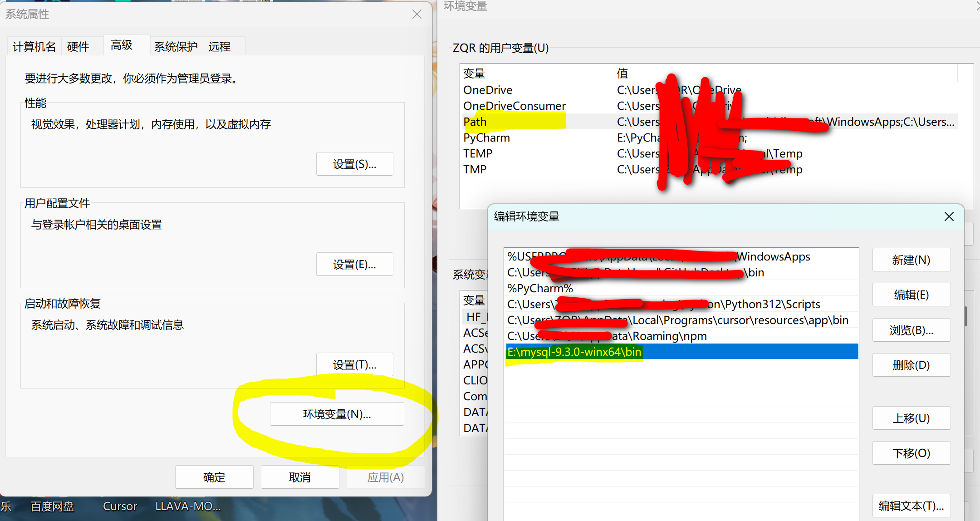The height and width of the screenshot is (521, 980).
Task: Click 删除(D) to remove selected path
Action: 911,365
